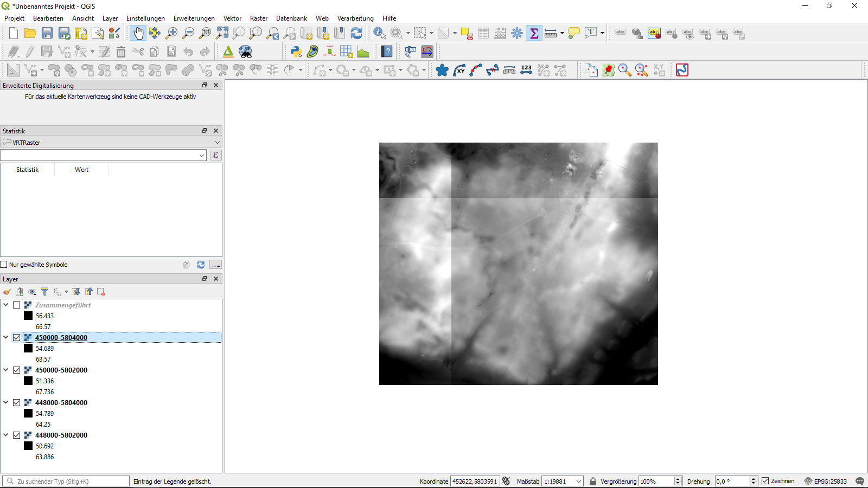Toggle the Zeichnen render checkbox
Viewport: 868px width, 488px height.
point(765,481)
